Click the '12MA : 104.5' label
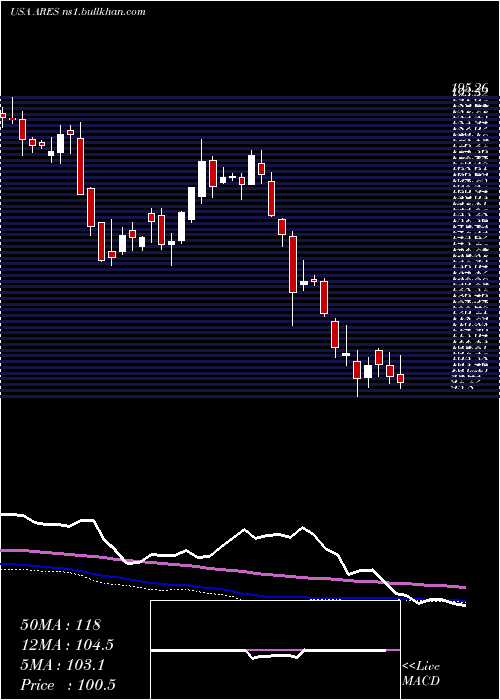 tap(67, 645)
